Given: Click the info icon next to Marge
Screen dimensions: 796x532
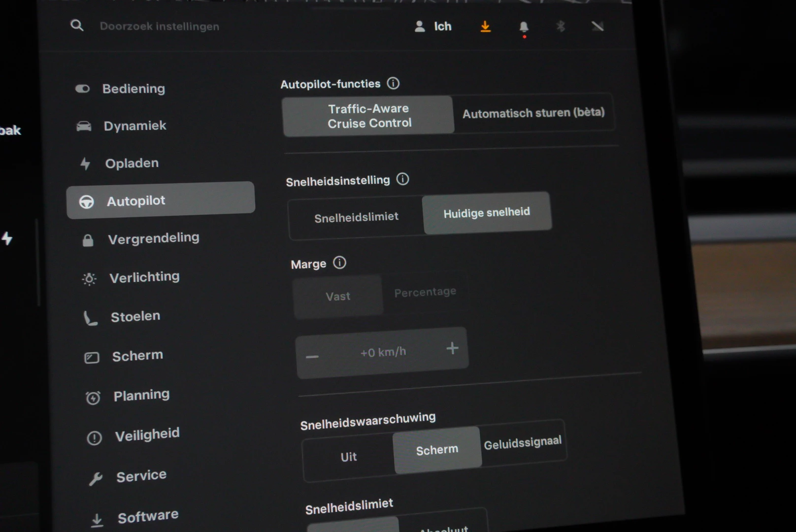Looking at the screenshot, I should [339, 263].
